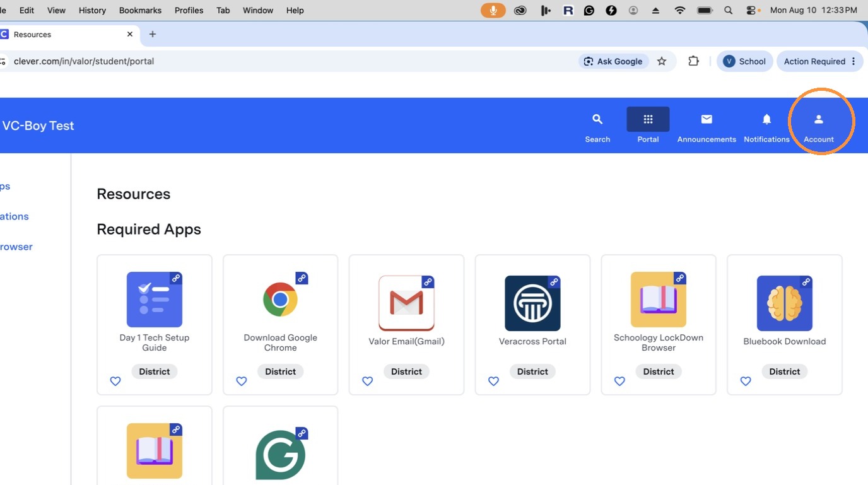The image size is (868, 485).
Task: Toggle favorite on Schoology LockDown Browser
Action: pyautogui.click(x=620, y=381)
